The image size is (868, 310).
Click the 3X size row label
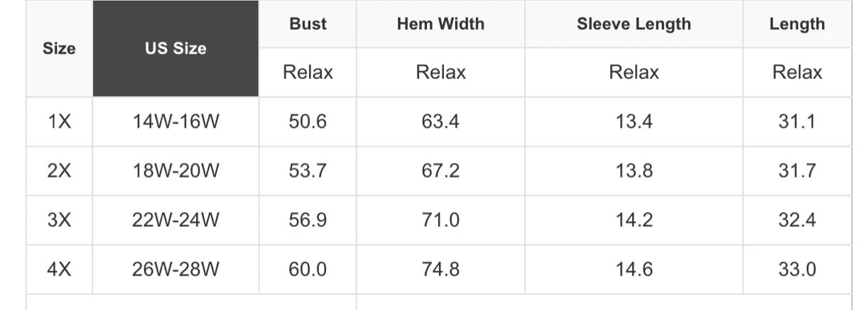point(59,220)
